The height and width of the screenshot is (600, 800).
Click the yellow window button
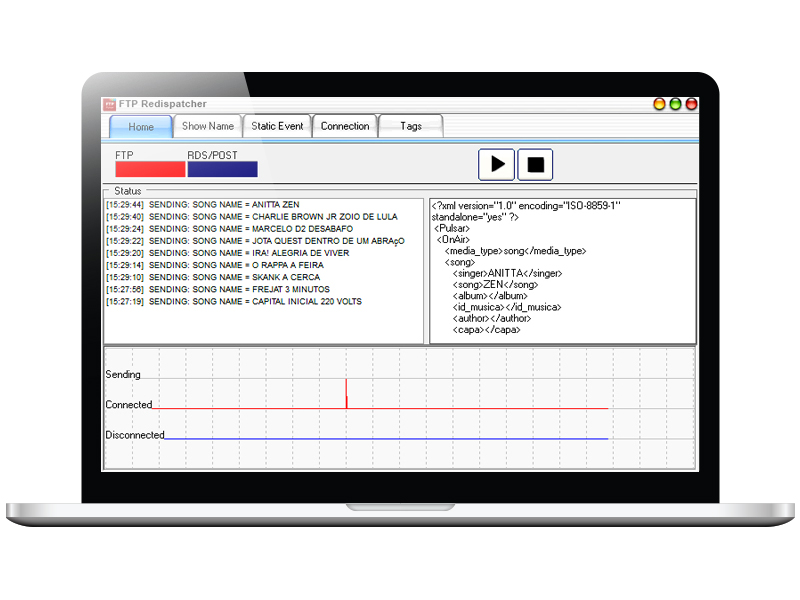point(660,104)
